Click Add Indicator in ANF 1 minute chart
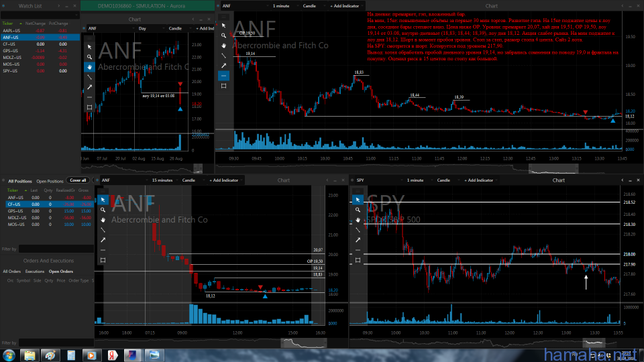 tap(345, 6)
